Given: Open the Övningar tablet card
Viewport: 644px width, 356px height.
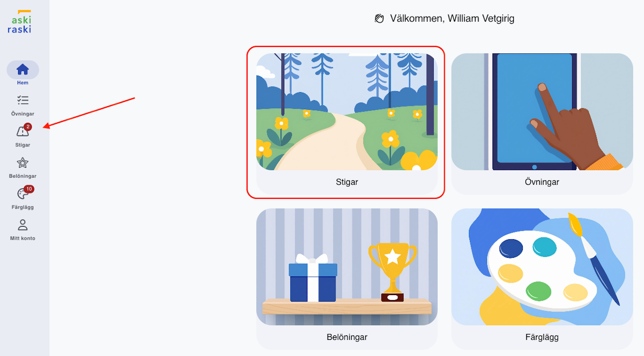Looking at the screenshot, I should [x=542, y=124].
